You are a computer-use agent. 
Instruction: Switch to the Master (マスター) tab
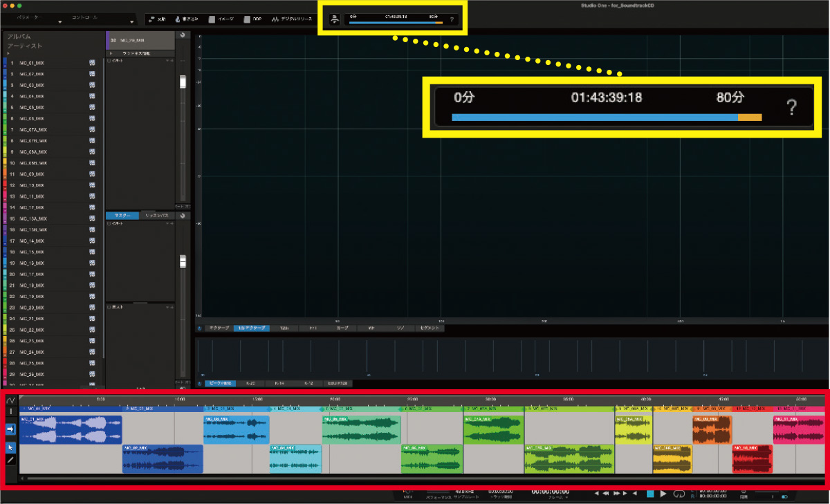point(122,216)
